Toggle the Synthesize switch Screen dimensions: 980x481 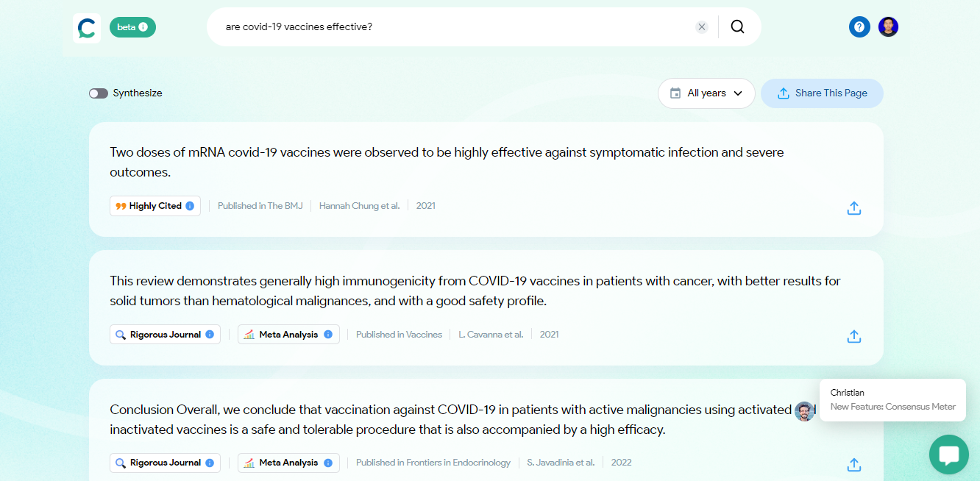(x=99, y=93)
